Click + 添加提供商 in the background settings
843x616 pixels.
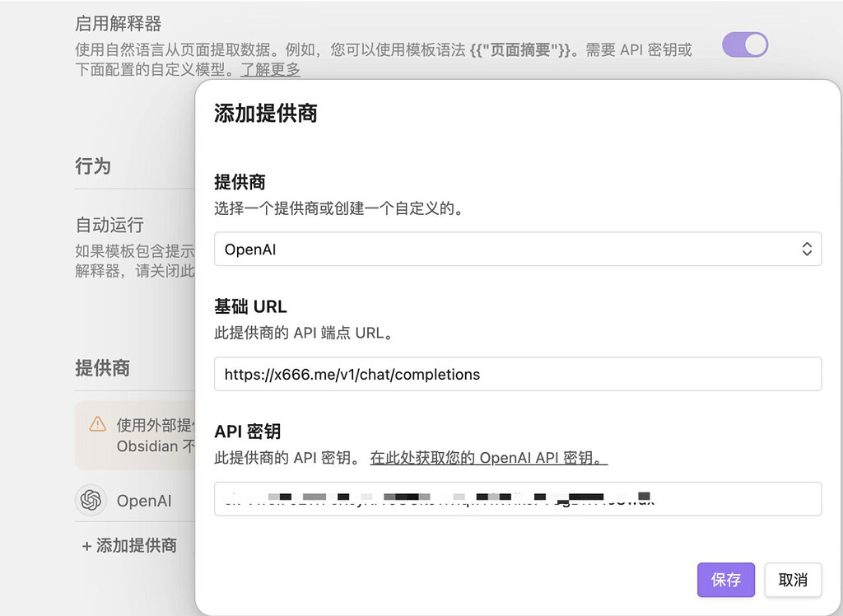tap(129, 545)
